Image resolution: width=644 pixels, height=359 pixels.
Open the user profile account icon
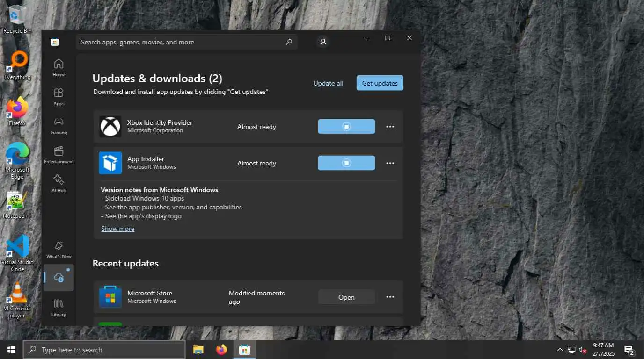[323, 42]
